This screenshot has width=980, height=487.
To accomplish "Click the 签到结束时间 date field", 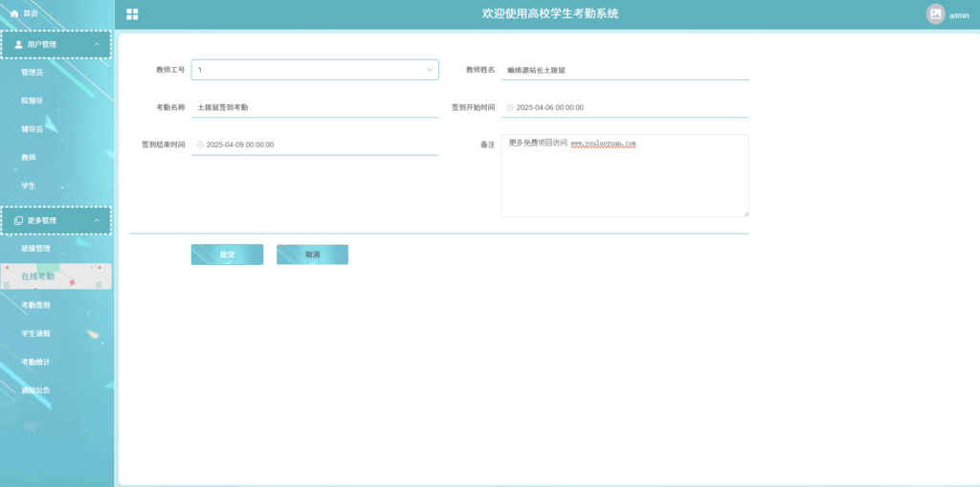I will (x=315, y=144).
